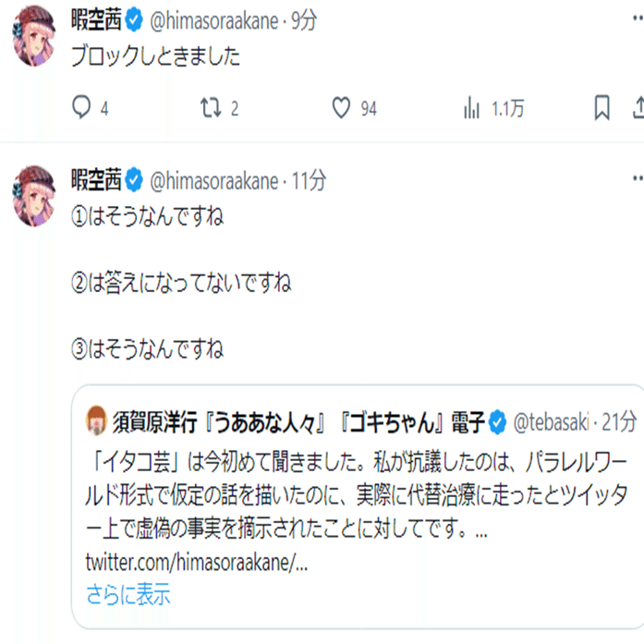
Task: Open more options menu on the 11分 tweet
Action: [x=638, y=178]
